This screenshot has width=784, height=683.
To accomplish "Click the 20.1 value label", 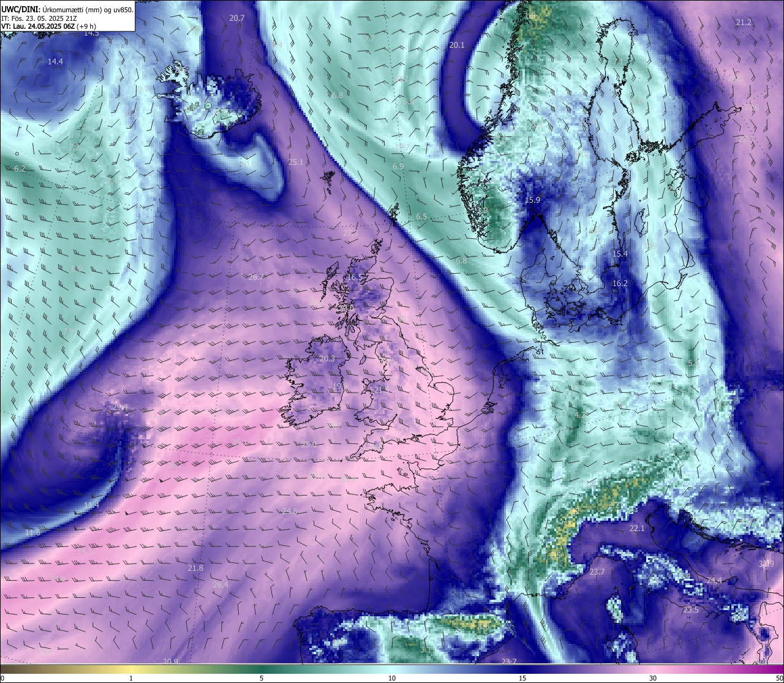I will (x=457, y=45).
